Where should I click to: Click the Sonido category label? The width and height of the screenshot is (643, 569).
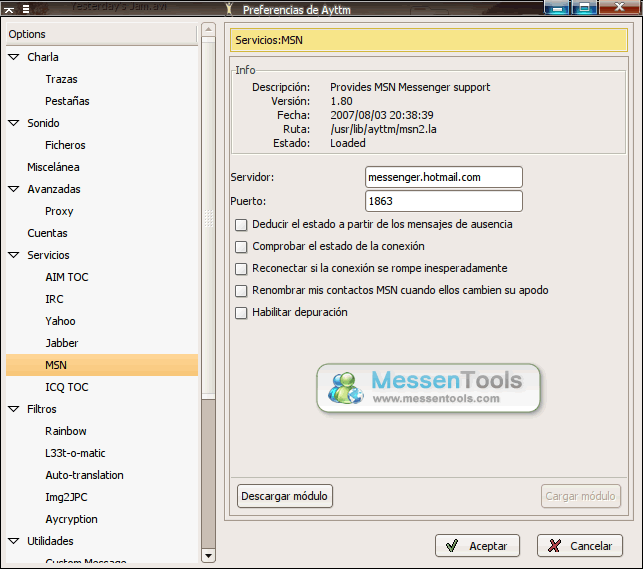point(43,123)
